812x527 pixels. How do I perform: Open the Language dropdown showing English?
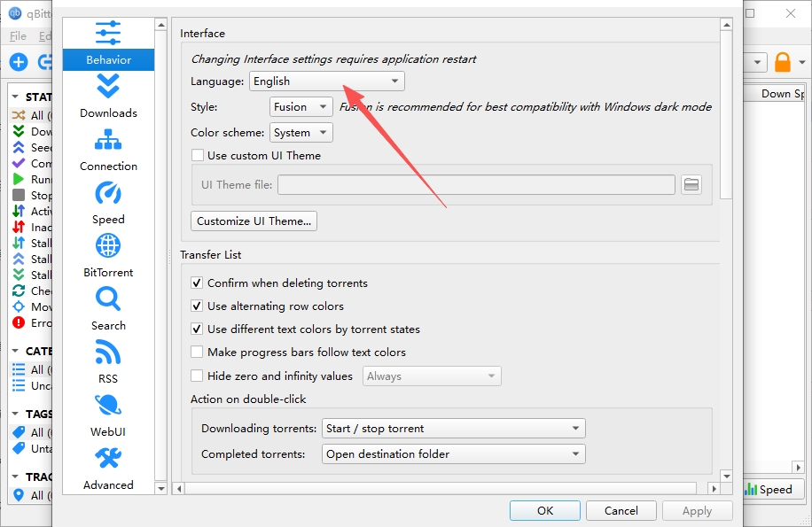[x=327, y=81]
